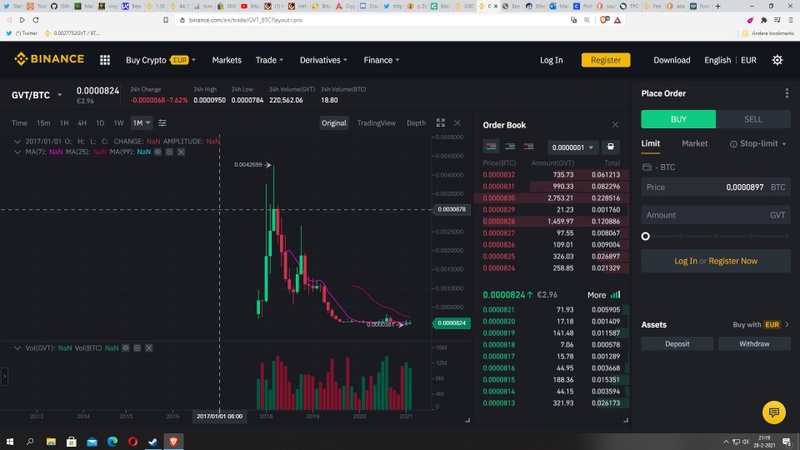Close the chart panel
Image resolution: width=800 pixels, height=450 pixels.
(x=457, y=123)
